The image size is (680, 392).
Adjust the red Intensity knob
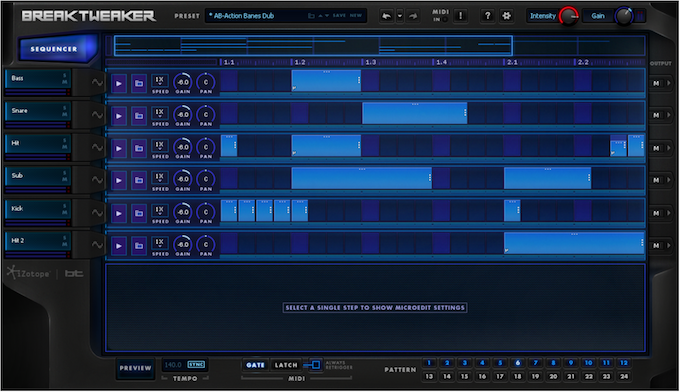pos(568,16)
